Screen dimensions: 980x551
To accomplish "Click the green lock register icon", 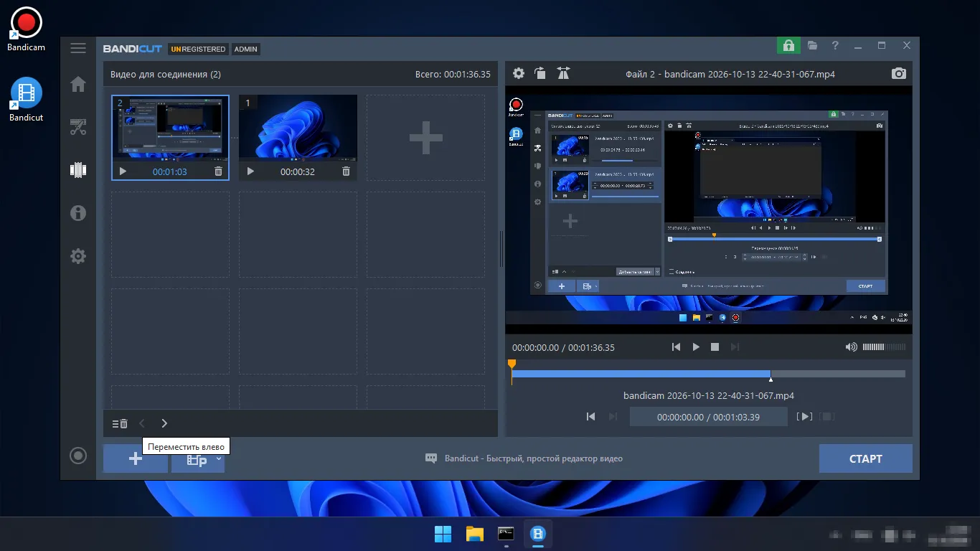I will pos(788,46).
